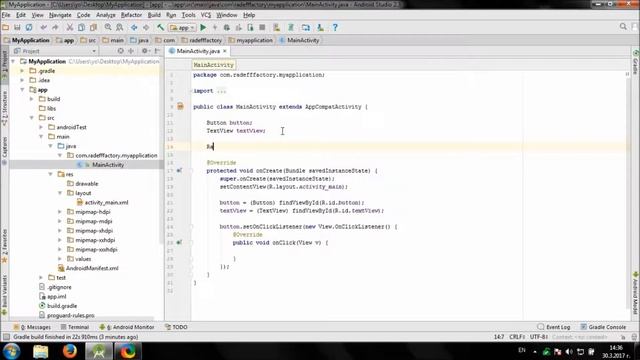
Task: Click the Forward navigation arrow
Action: tap(146, 27)
